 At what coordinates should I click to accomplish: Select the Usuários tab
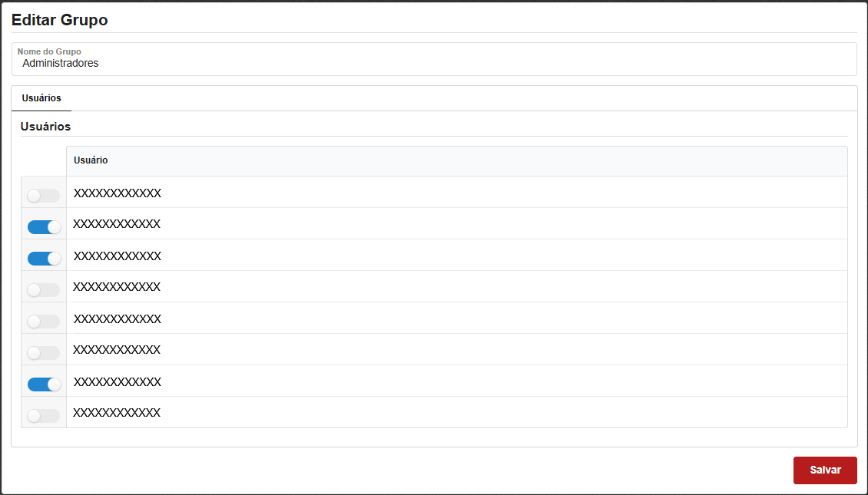(41, 98)
